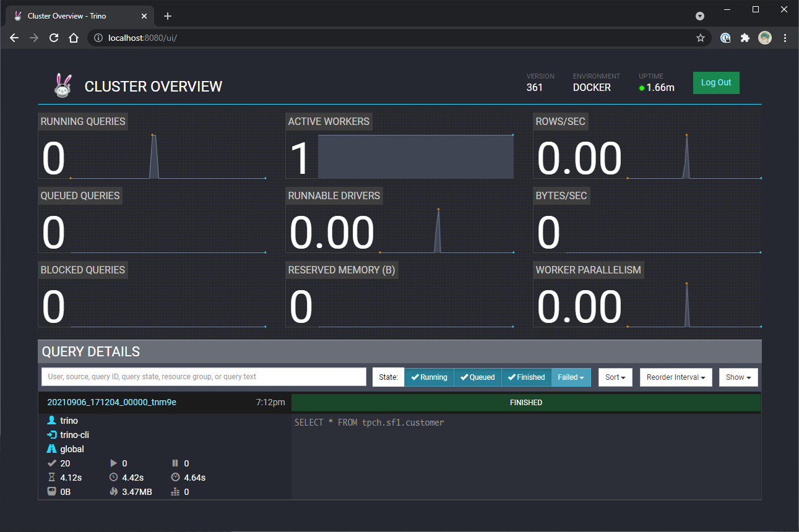Toggle the Running state filter
Image resolution: width=799 pixels, height=532 pixels.
pos(429,377)
